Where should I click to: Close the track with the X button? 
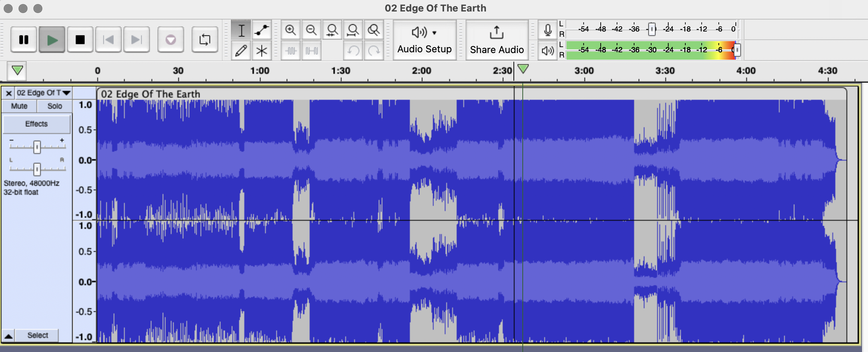9,93
